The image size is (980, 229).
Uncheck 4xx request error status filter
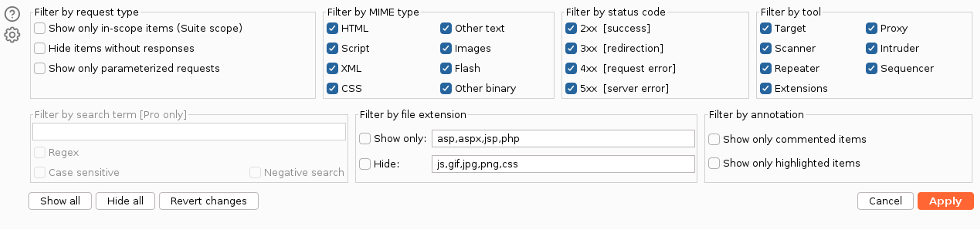click(x=571, y=69)
